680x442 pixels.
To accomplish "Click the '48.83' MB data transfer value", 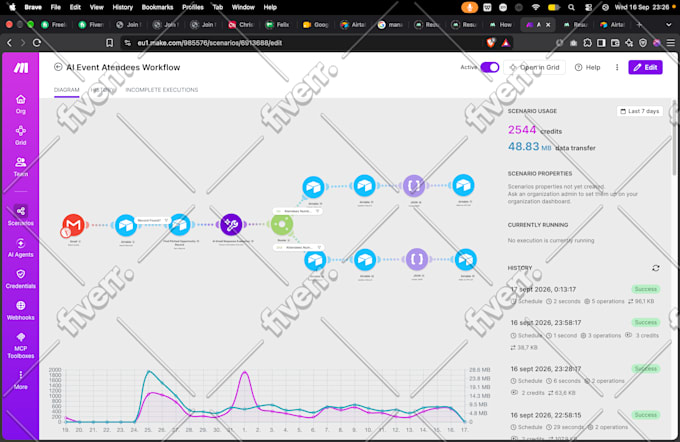I will pyautogui.click(x=523, y=147).
